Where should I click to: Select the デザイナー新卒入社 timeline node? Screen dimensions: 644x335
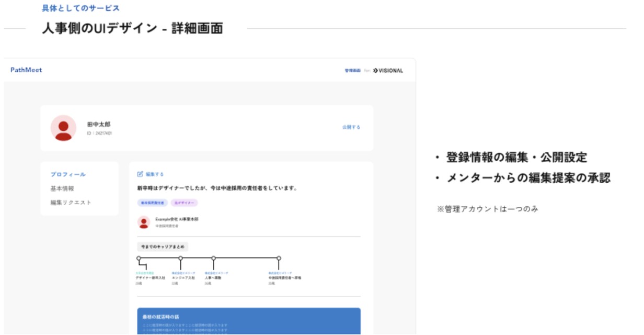click(139, 258)
